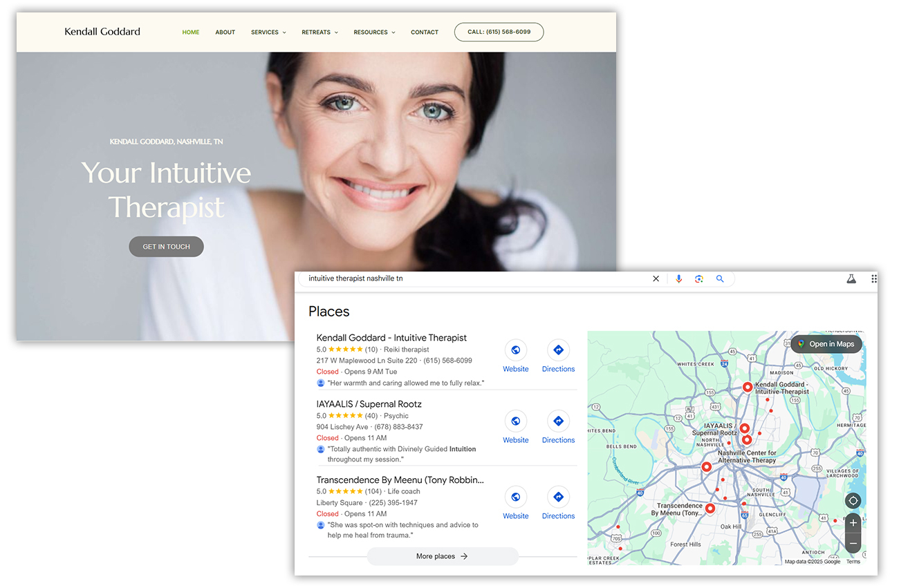
Task: Clear the search query with X icon
Action: pos(656,278)
